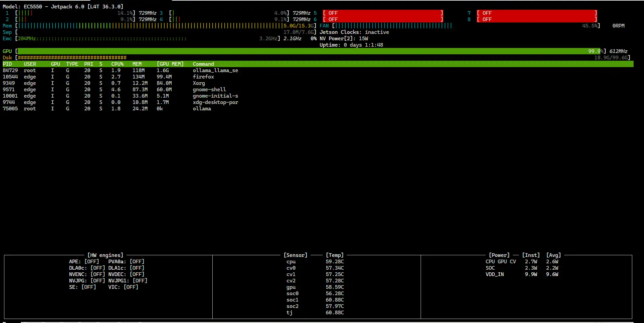Click the cv0 sensor temperature row
This screenshot has height=323, width=644.
(x=315, y=268)
